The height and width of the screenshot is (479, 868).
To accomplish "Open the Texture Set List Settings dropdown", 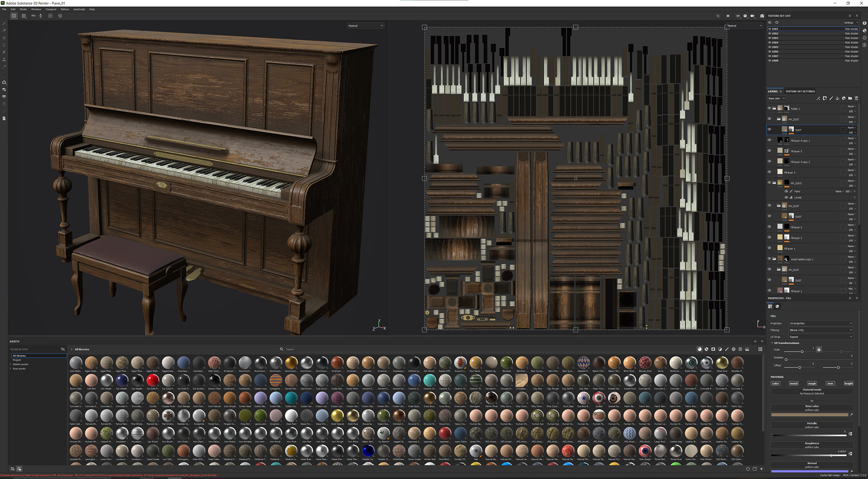I will point(850,23).
